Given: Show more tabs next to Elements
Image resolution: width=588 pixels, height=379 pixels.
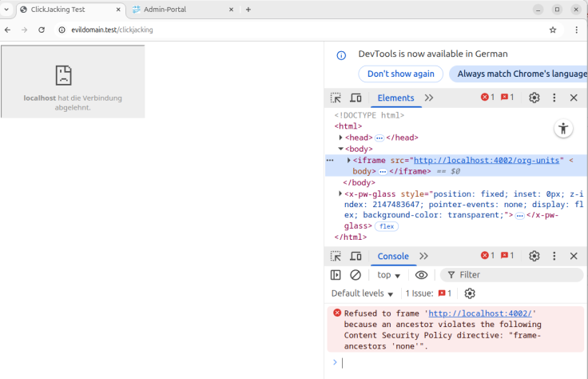Looking at the screenshot, I should 429,98.
